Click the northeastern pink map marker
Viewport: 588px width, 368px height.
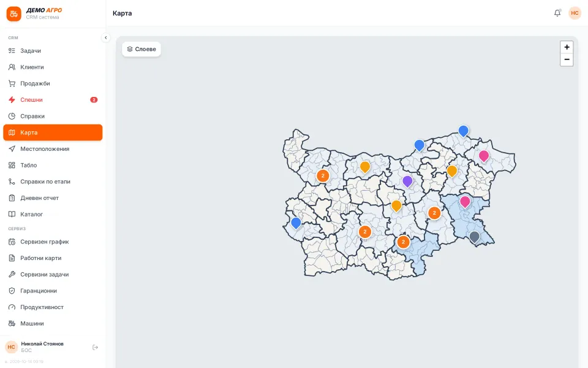[x=484, y=156]
